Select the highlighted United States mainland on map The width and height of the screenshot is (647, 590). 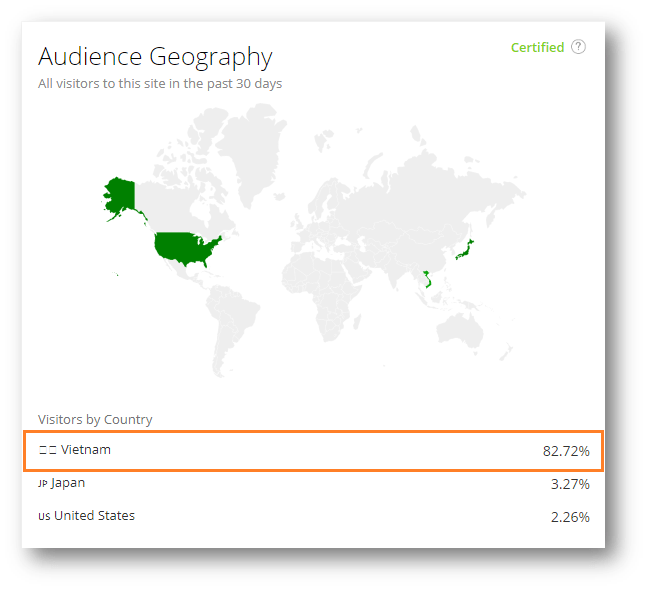pos(186,249)
